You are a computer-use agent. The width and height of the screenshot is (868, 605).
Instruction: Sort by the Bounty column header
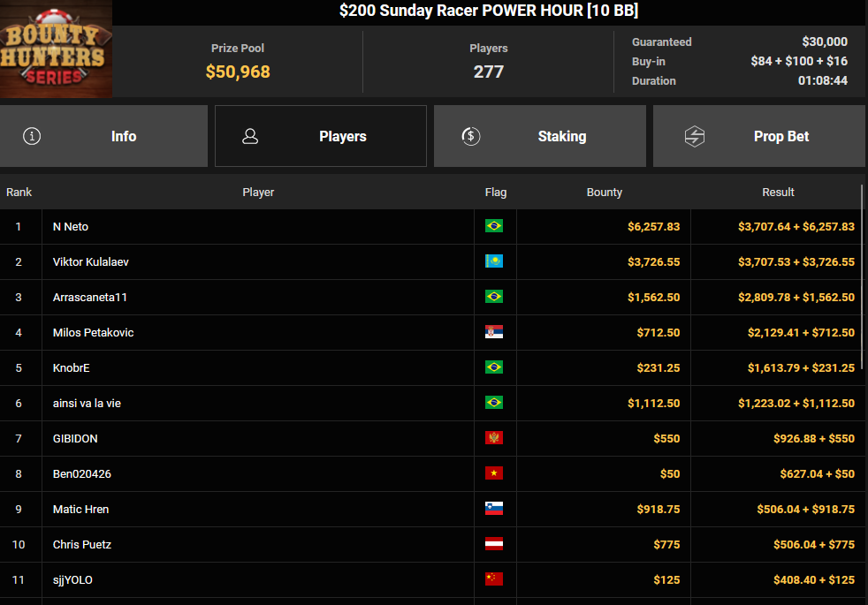(605, 192)
